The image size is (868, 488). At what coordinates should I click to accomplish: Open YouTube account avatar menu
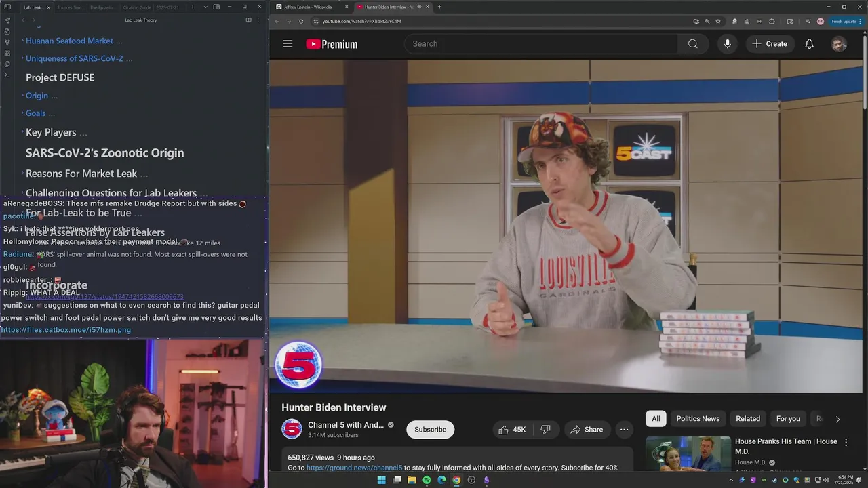tap(839, 44)
